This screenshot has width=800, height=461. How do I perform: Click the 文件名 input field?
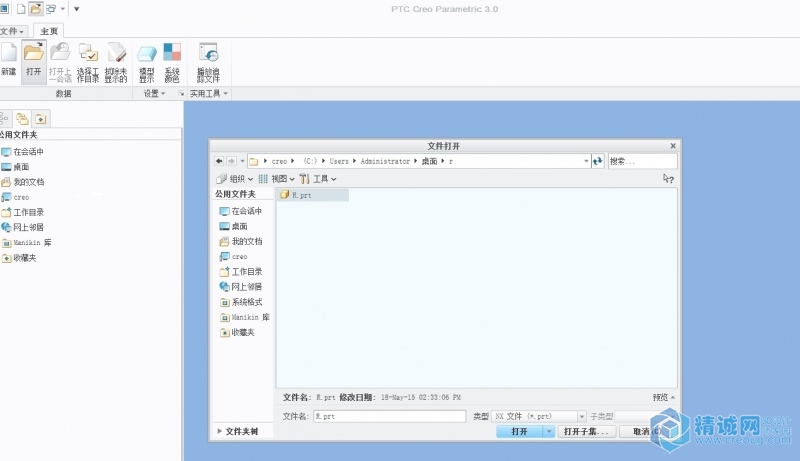coord(389,417)
